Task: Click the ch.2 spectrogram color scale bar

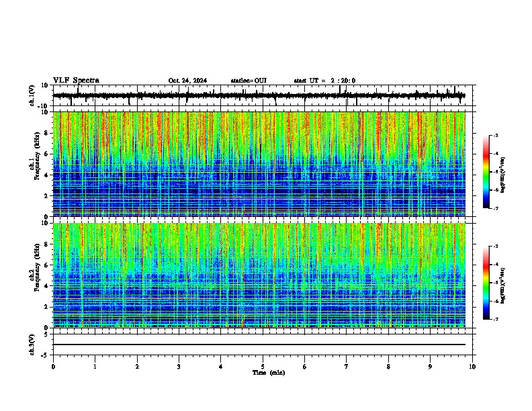Action: coord(486,283)
